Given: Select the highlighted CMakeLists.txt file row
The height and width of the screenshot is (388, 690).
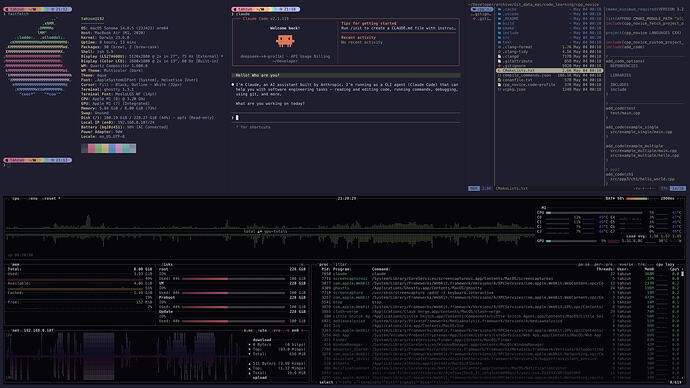Looking at the screenshot, I should 549,70.
